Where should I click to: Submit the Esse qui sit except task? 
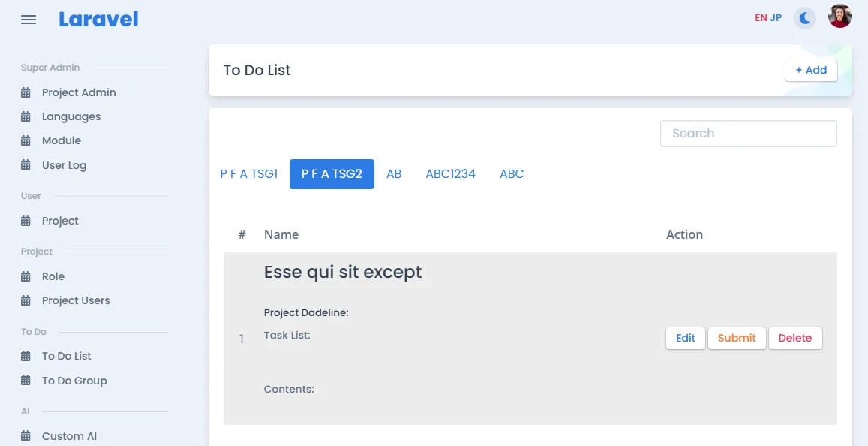[737, 338]
